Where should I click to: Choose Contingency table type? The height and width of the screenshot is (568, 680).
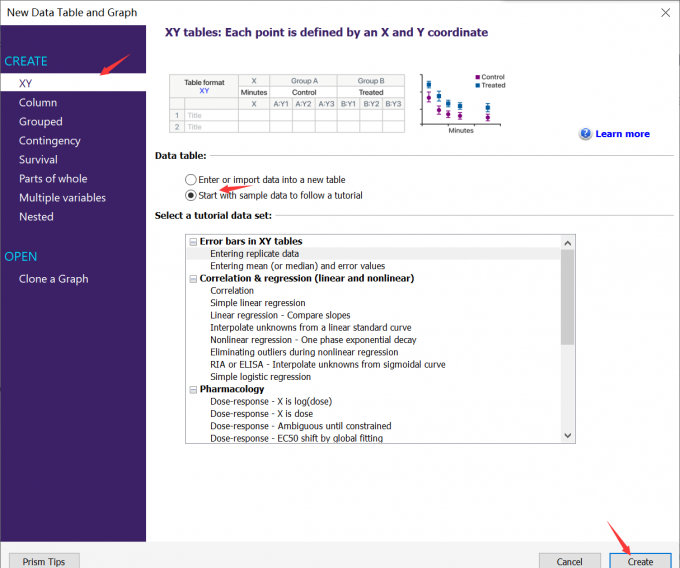49,140
